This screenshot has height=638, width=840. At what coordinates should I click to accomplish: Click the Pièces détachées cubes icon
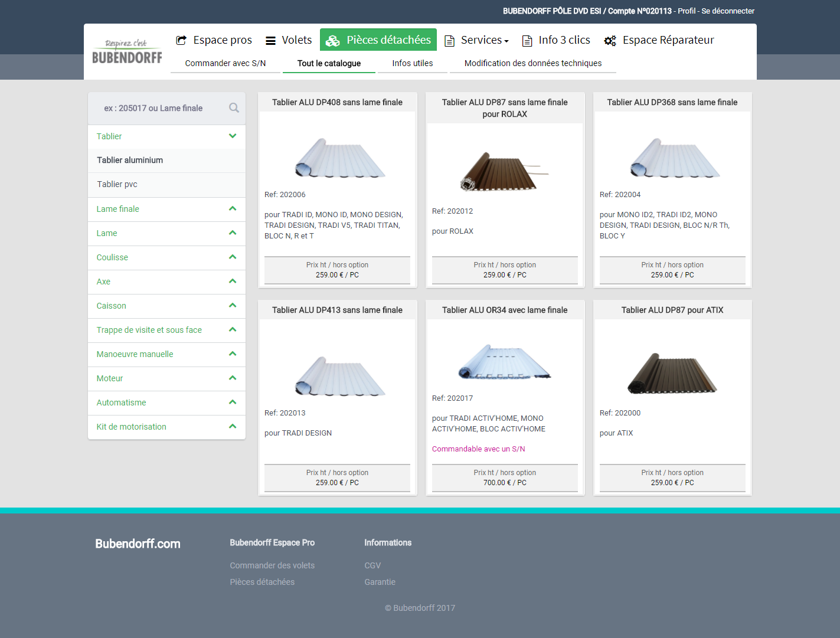[333, 41]
